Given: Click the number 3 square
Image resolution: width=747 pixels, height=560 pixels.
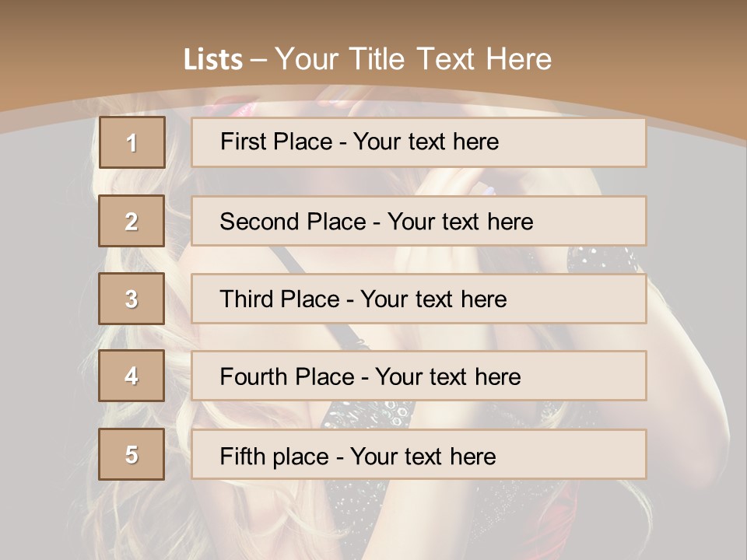Looking at the screenshot, I should tap(132, 299).
